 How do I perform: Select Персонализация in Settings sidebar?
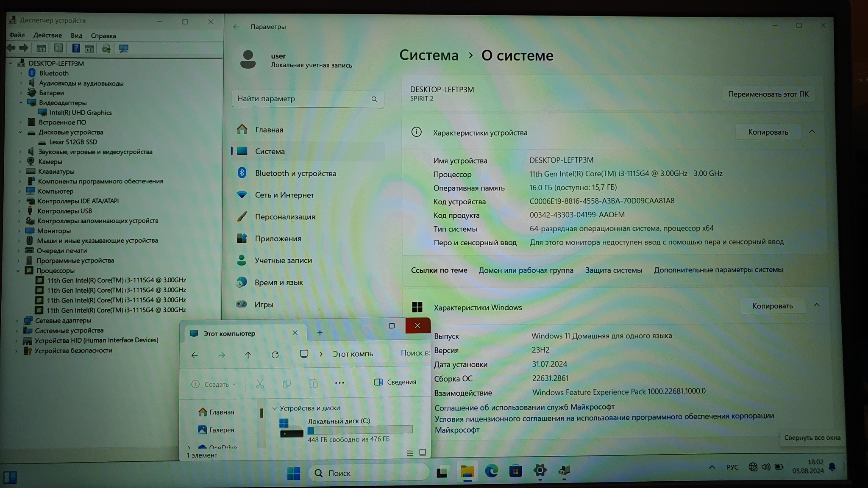pyautogui.click(x=285, y=217)
